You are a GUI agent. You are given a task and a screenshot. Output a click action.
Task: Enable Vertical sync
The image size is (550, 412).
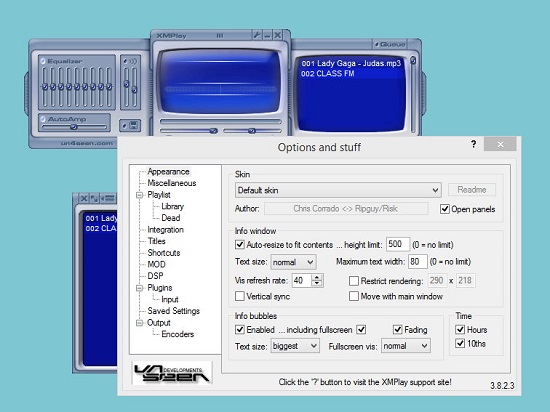coord(240,296)
